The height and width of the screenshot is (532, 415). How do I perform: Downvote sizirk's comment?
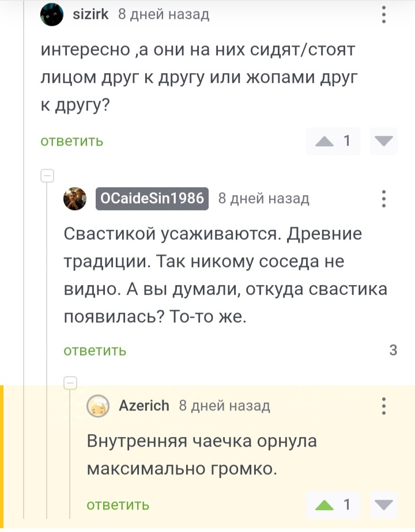(x=383, y=142)
